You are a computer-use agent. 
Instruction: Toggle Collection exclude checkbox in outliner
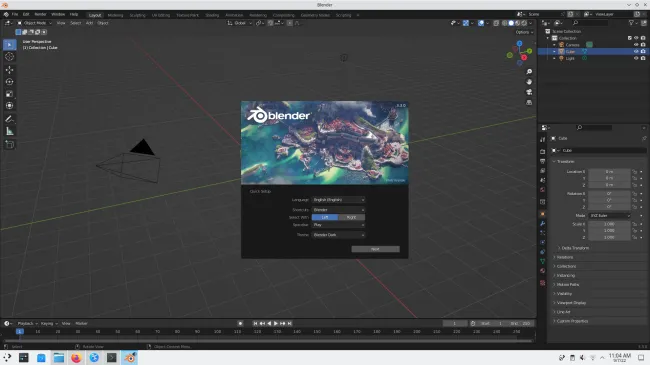tap(629, 38)
